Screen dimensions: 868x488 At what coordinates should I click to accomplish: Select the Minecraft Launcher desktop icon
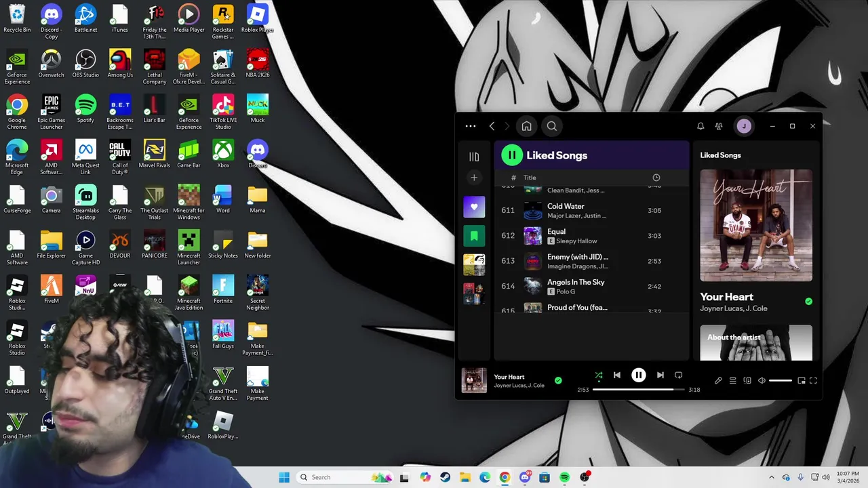coord(189,247)
